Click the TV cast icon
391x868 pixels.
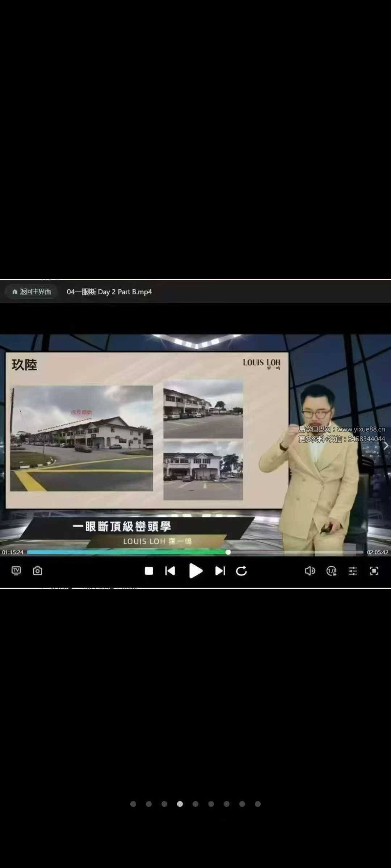tap(16, 571)
